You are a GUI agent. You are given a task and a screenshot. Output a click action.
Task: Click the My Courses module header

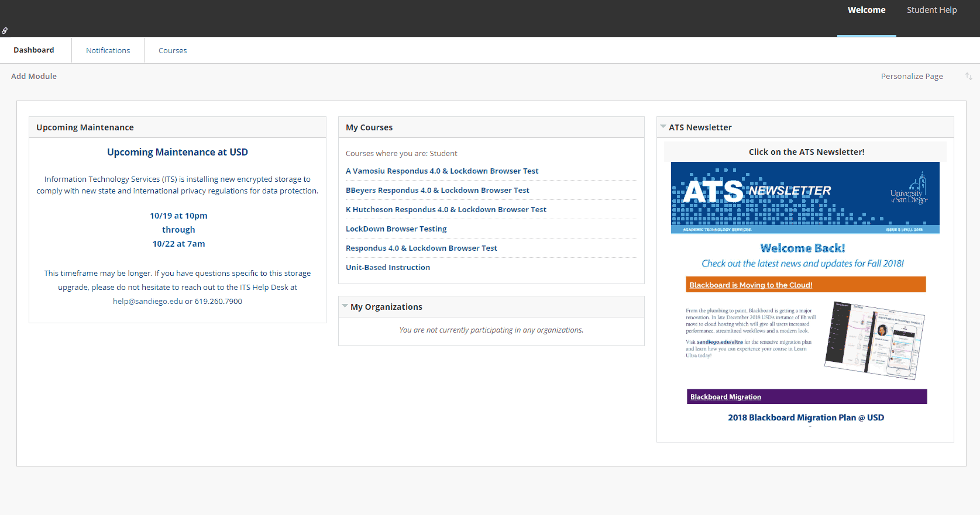point(491,127)
